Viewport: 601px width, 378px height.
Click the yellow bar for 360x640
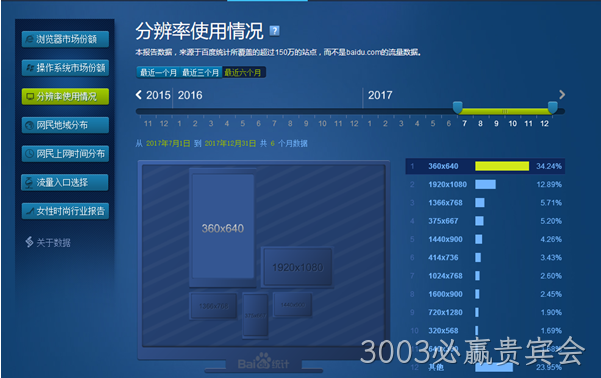(502, 166)
